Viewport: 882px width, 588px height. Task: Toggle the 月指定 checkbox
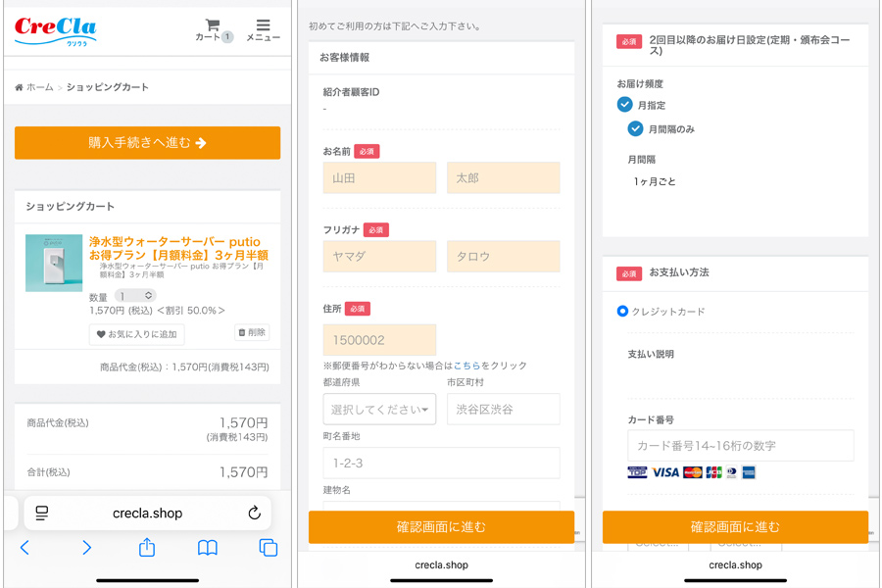pos(625,105)
